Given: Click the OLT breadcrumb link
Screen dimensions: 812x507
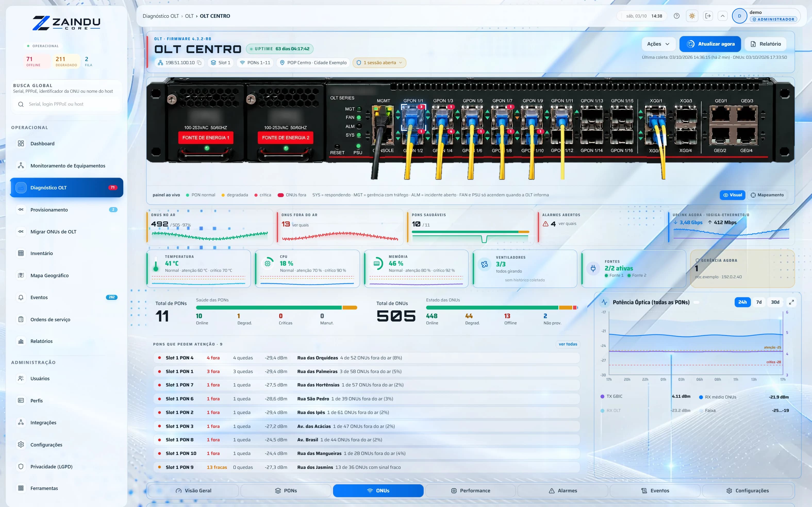Looking at the screenshot, I should pos(189,16).
